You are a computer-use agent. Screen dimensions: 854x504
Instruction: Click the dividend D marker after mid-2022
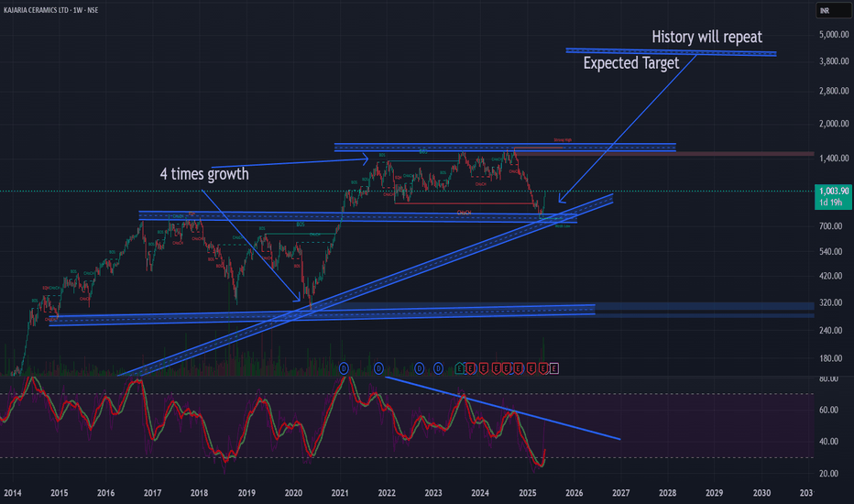coord(419,369)
